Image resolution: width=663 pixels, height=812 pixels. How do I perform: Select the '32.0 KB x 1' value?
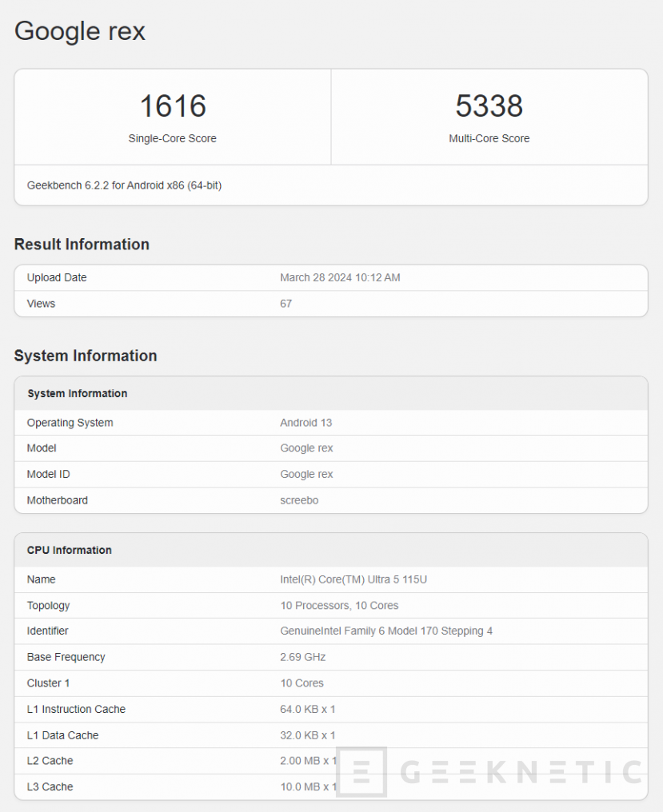(x=307, y=735)
